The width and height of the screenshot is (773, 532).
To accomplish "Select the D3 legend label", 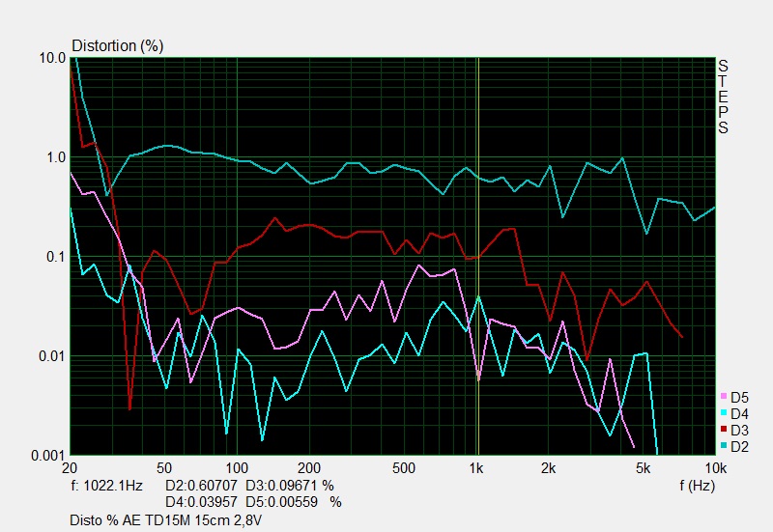I will click(739, 431).
